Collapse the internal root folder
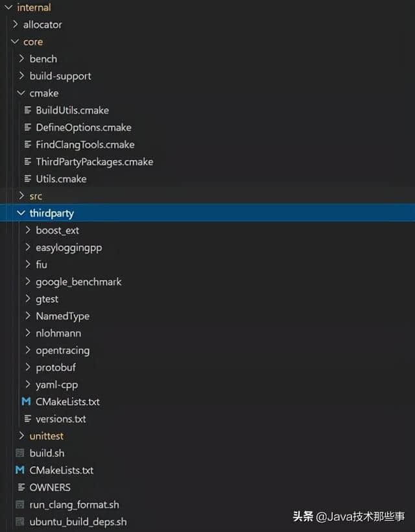Viewport: 415px width, 532px height. click(8, 8)
